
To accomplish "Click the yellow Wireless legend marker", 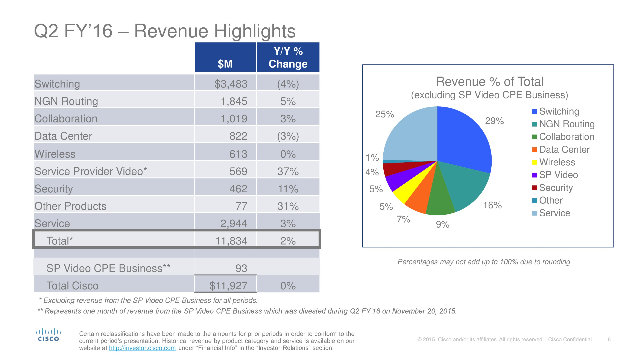I will pos(535,162).
